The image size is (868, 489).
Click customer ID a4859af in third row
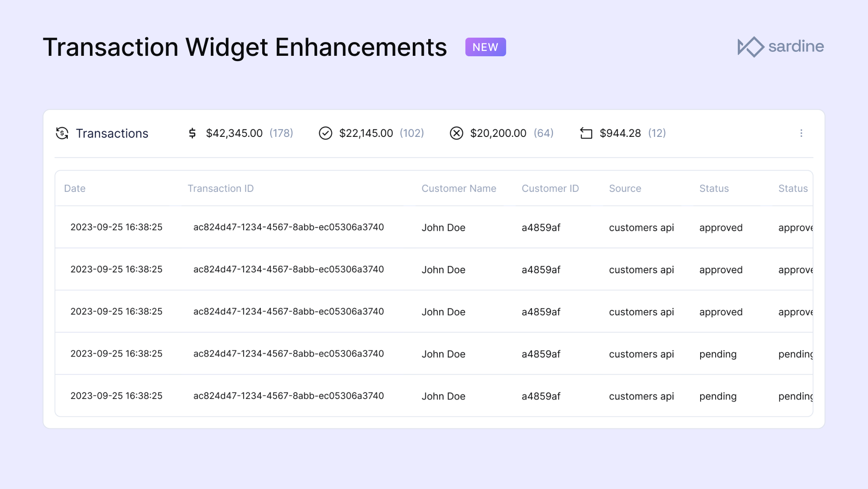coord(541,312)
